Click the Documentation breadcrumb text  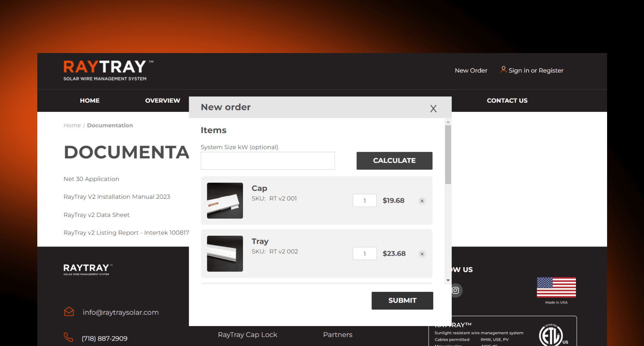point(110,125)
